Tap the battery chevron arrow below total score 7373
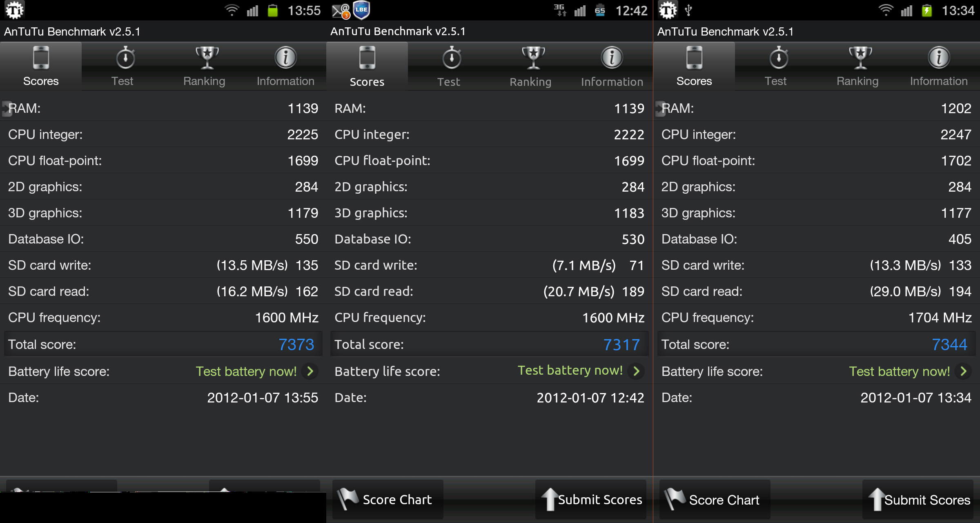Image resolution: width=980 pixels, height=523 pixels. (x=310, y=371)
